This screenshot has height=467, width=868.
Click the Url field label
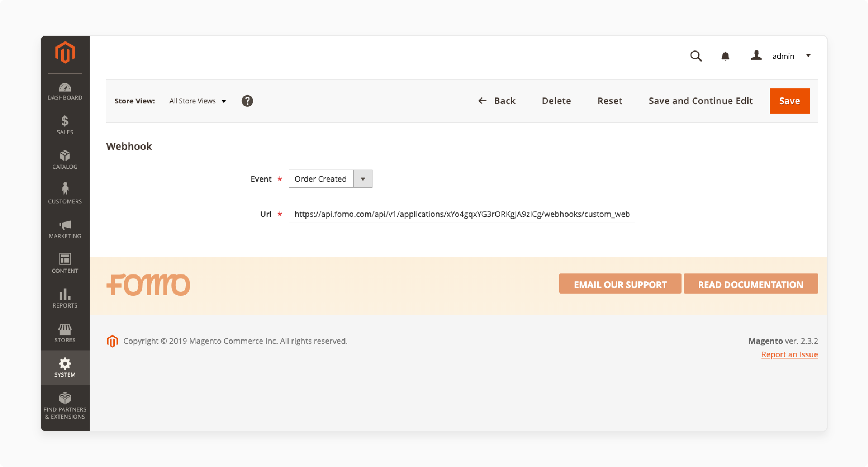coord(265,214)
